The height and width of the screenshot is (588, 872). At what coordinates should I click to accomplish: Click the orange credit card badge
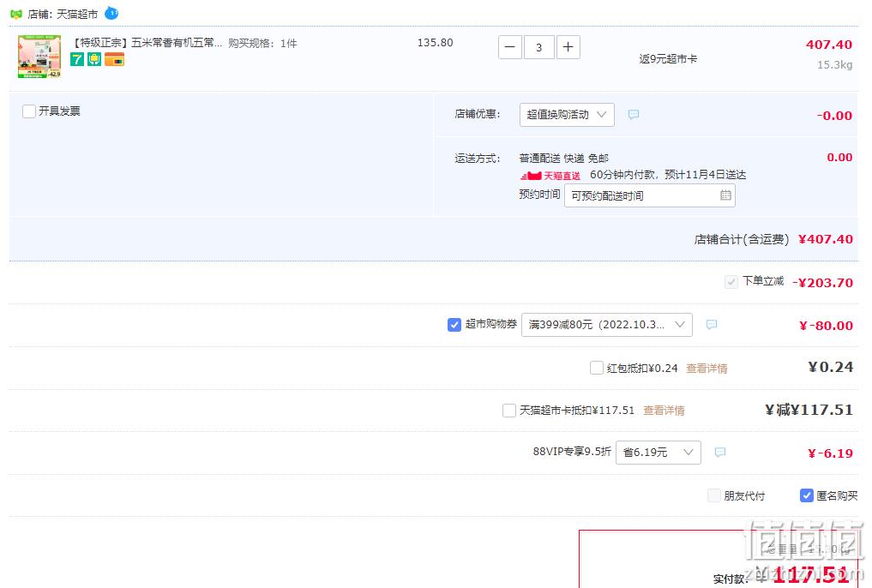114,59
